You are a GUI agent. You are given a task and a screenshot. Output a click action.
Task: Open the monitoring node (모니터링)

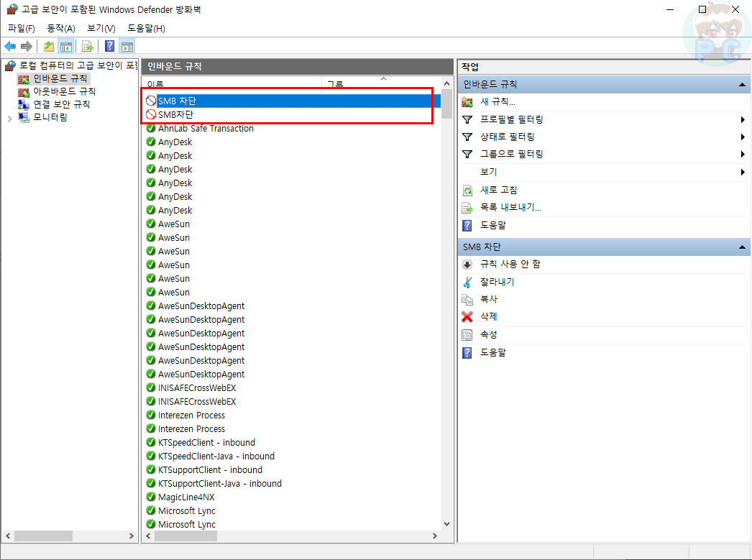[50, 117]
